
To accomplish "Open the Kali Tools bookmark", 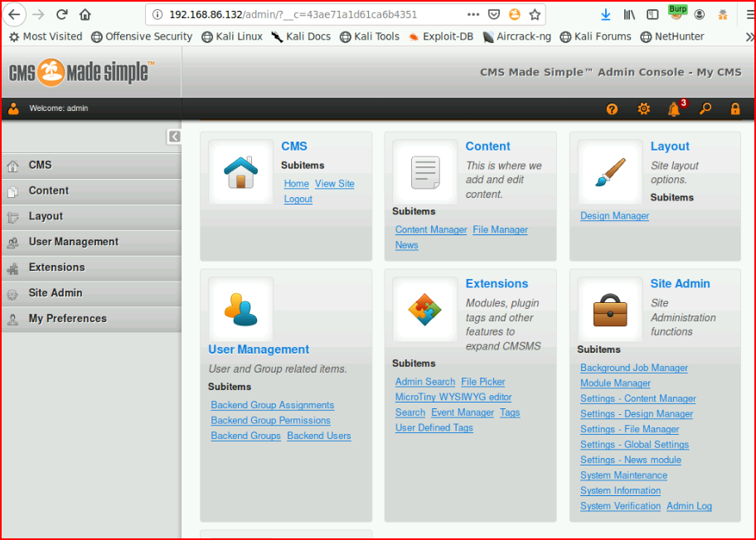I will pyautogui.click(x=370, y=36).
